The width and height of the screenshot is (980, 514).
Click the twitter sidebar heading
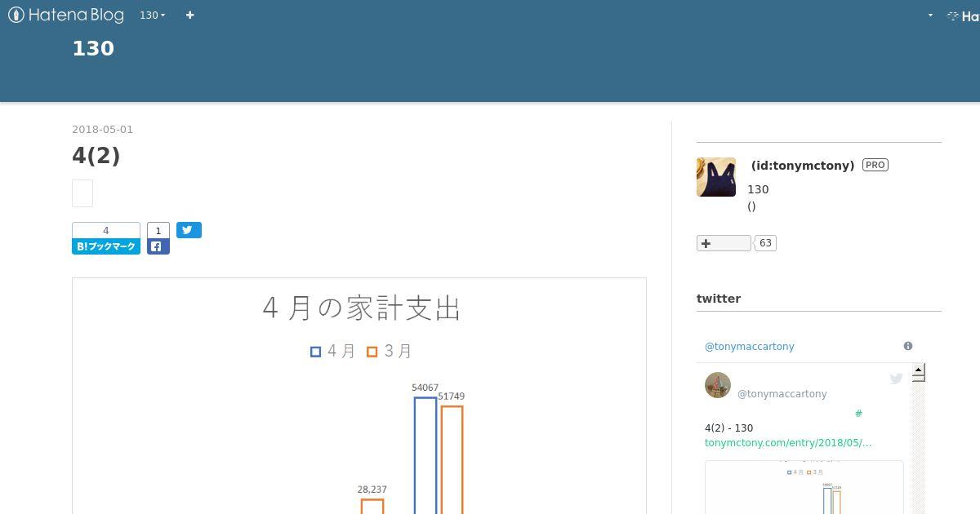(x=719, y=299)
